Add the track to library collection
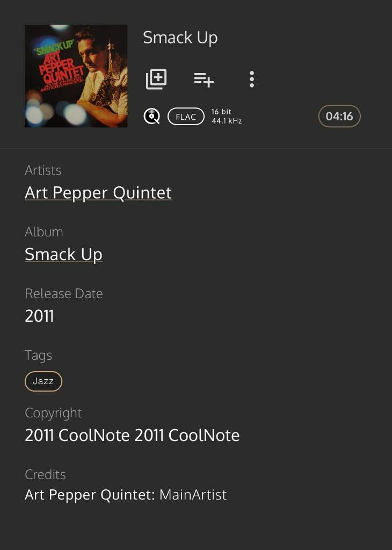Screen dimensions: 392x550 (156, 79)
